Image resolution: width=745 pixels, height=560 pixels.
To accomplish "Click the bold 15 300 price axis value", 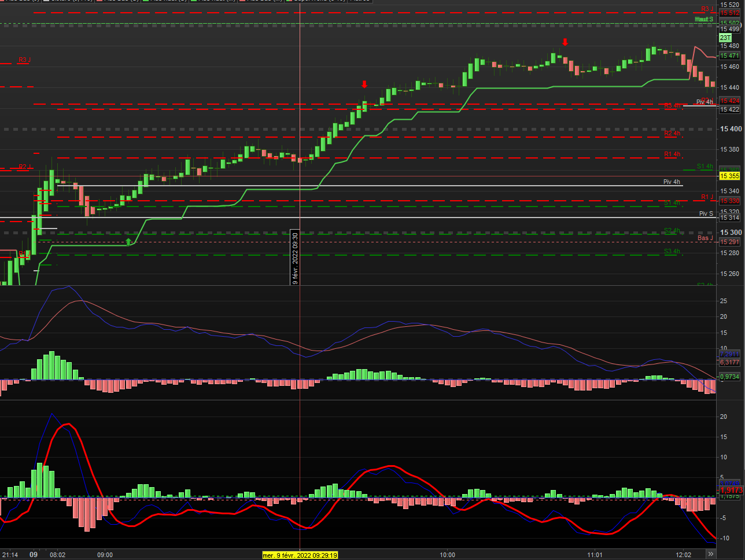I will click(731, 233).
